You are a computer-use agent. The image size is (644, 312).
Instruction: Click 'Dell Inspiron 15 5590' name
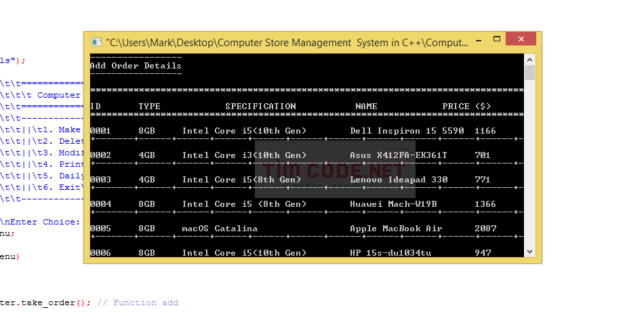407,131
